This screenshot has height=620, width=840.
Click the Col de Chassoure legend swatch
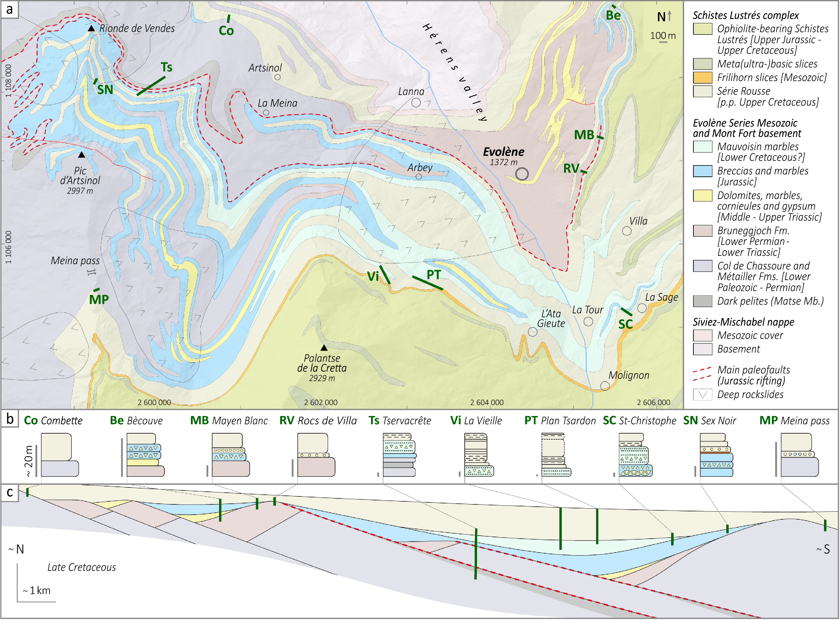(703, 266)
